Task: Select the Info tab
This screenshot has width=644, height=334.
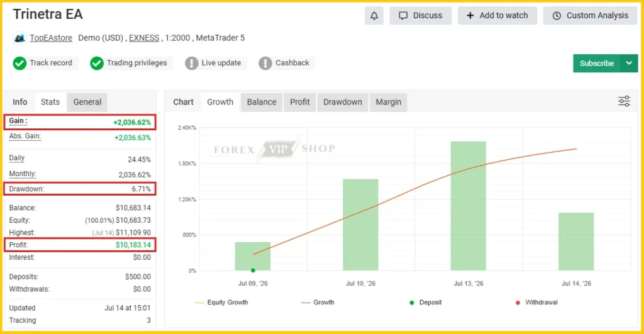Action: coord(19,102)
